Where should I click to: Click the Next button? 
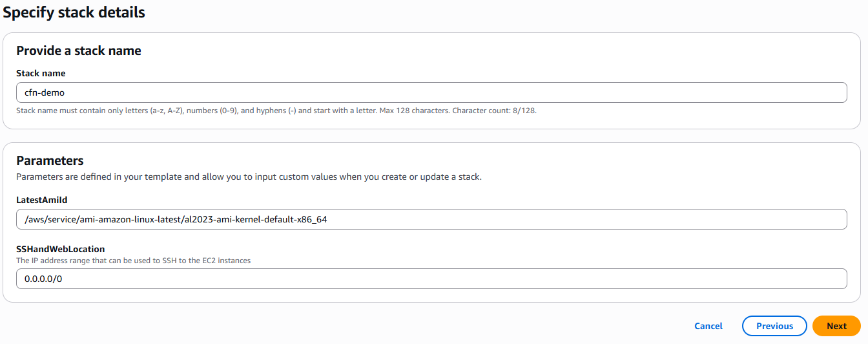click(836, 326)
